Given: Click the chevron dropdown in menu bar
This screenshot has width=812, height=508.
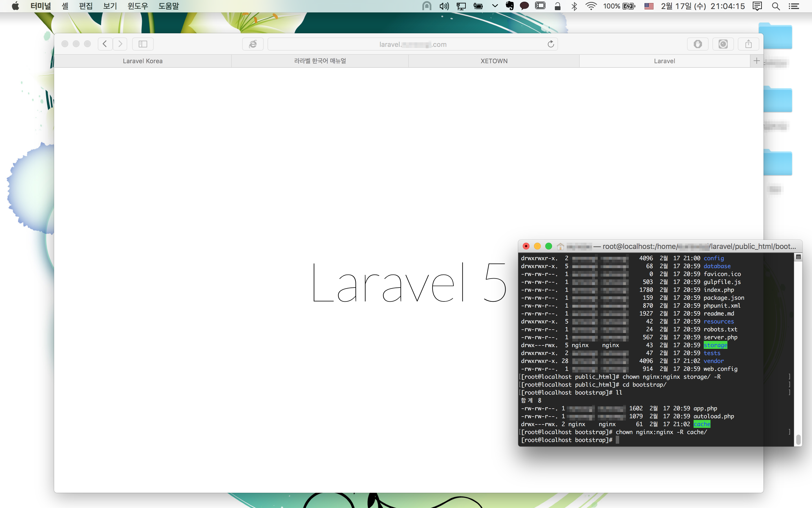Looking at the screenshot, I should tap(495, 6).
